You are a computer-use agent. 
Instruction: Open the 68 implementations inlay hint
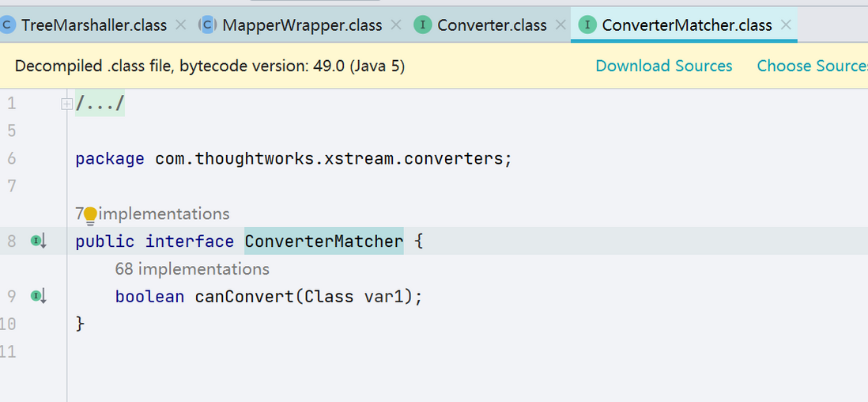pos(192,270)
